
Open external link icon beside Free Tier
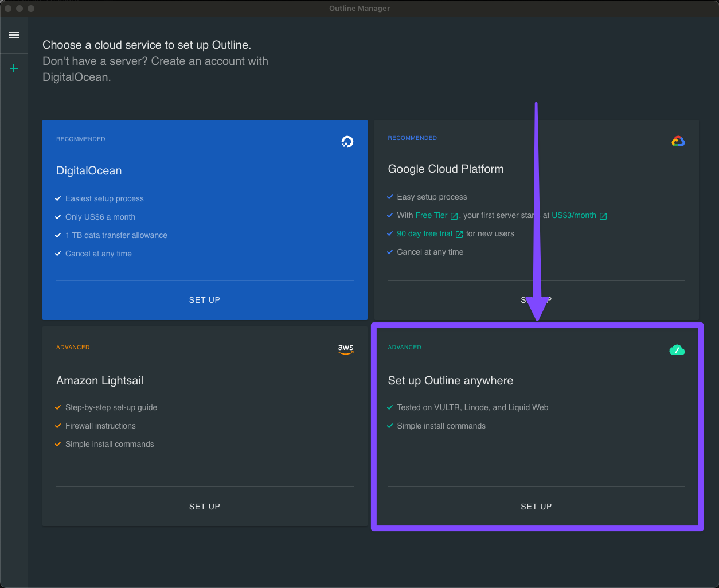click(x=454, y=216)
